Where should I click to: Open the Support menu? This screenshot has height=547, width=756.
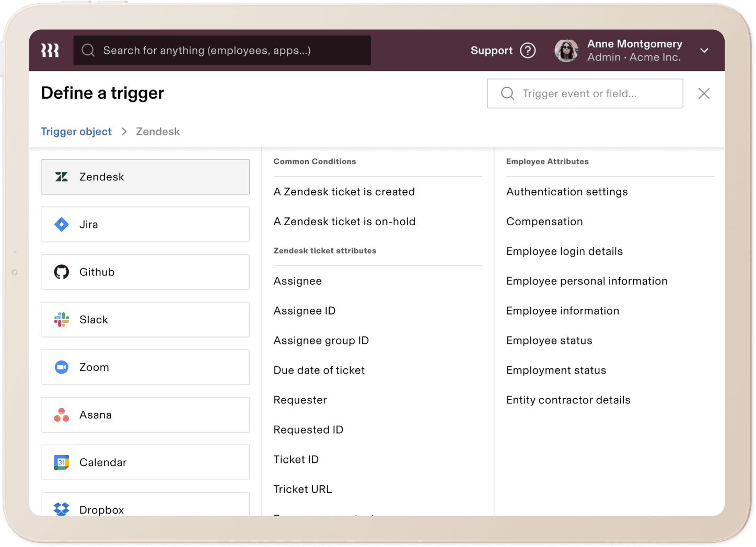pyautogui.click(x=491, y=50)
